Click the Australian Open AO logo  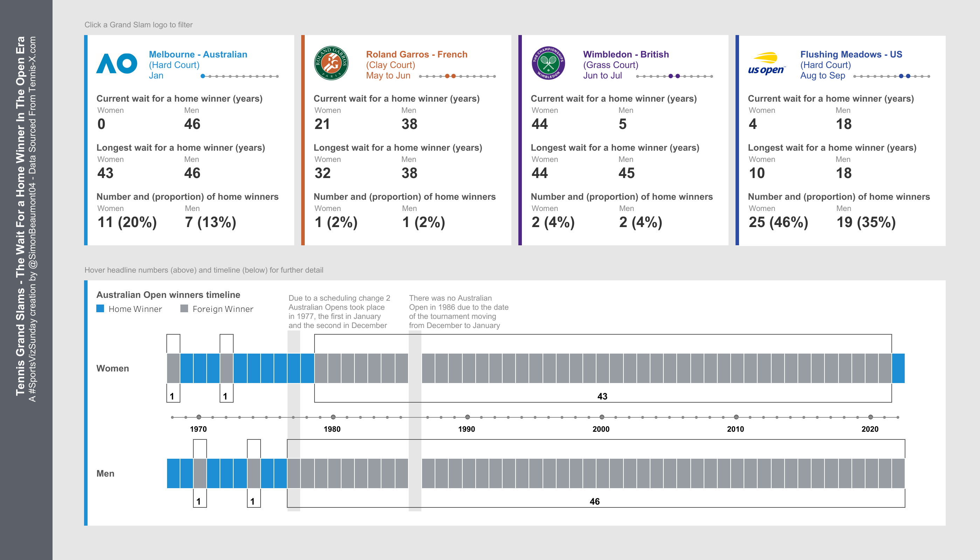point(116,63)
